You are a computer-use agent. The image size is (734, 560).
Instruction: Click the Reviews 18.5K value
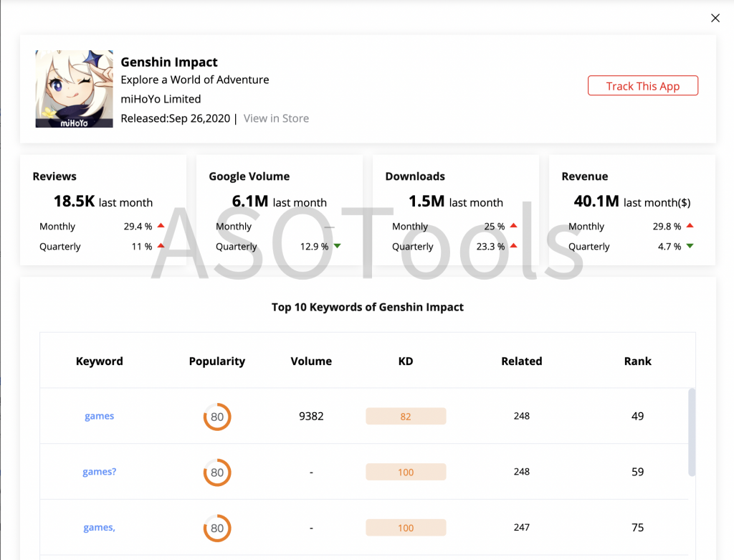point(74,201)
